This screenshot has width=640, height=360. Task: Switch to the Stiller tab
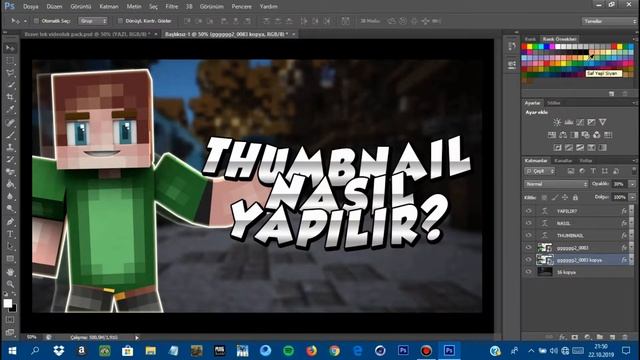point(553,103)
